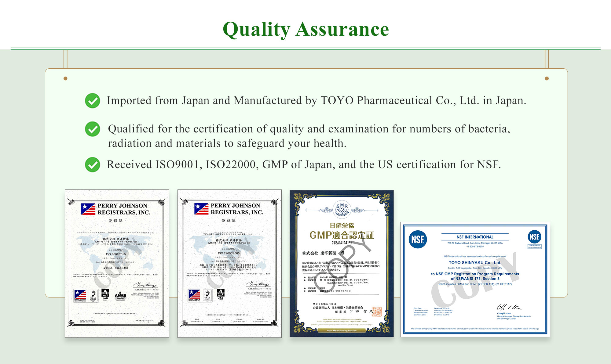Click the 'Quality Assurance' heading

(x=306, y=30)
